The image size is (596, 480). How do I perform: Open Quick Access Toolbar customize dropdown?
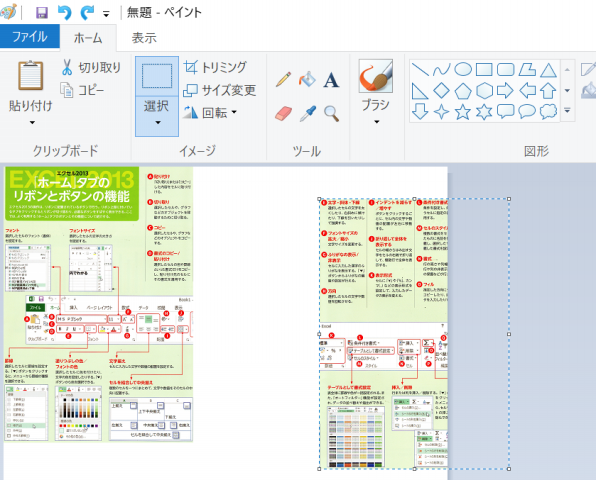pyautogui.click(x=106, y=14)
